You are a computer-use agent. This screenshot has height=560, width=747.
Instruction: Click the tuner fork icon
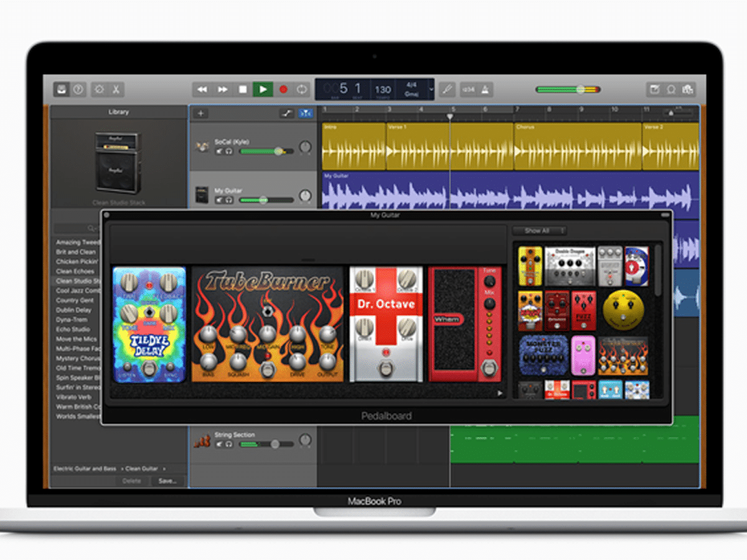tap(446, 90)
